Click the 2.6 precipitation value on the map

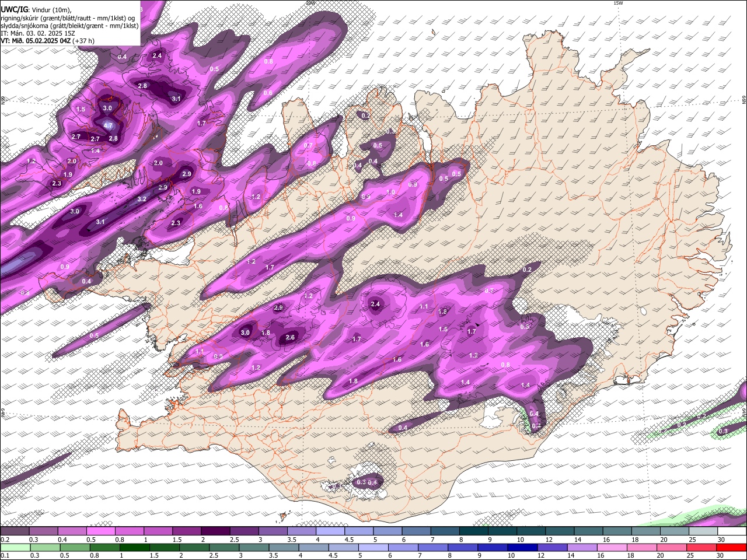click(290, 337)
